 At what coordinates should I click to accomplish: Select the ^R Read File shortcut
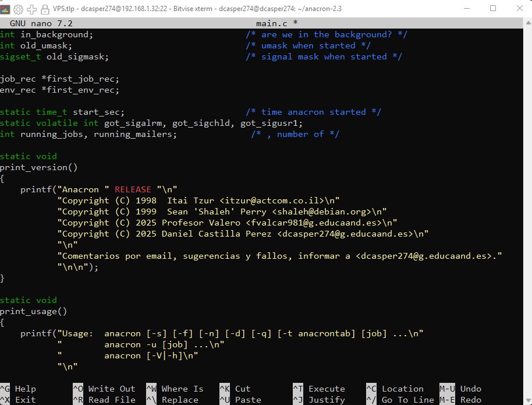[104, 400]
